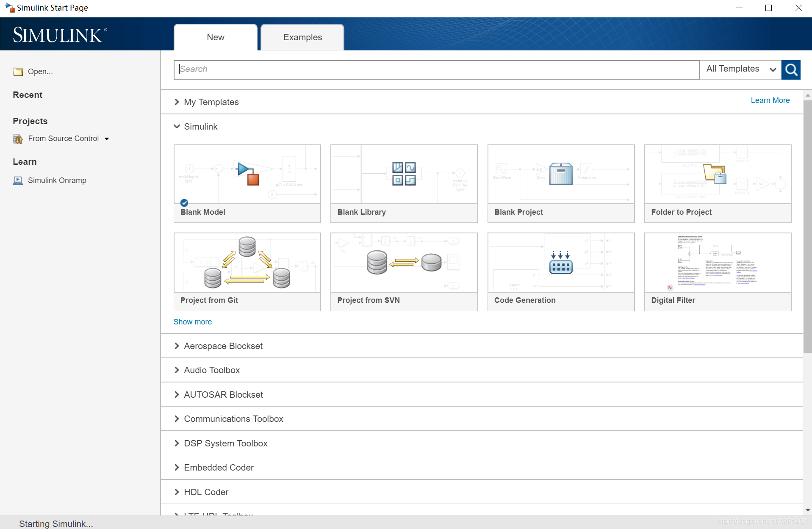The height and width of the screenshot is (529, 812).
Task: Choose the Blank Library template icon
Action: click(404, 174)
